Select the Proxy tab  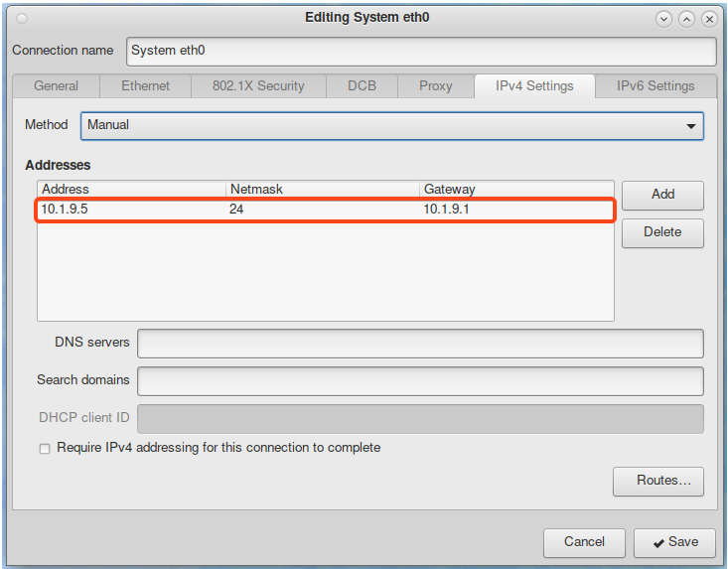[435, 86]
